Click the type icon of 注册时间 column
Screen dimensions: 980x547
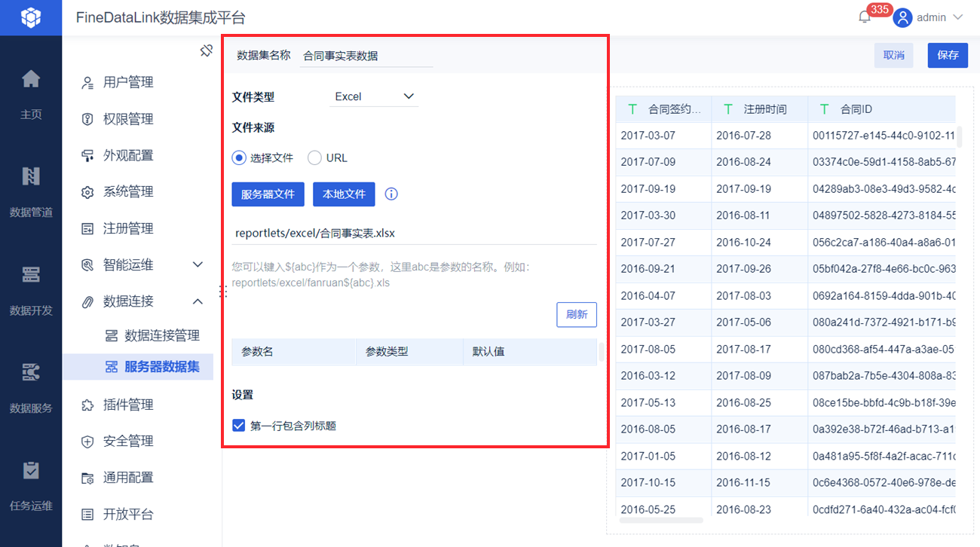pyautogui.click(x=729, y=109)
